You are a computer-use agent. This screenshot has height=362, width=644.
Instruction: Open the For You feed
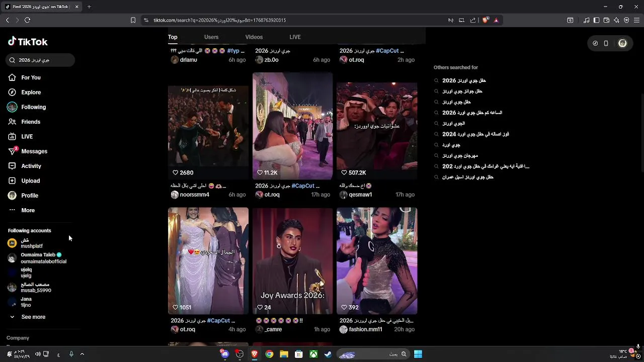click(x=31, y=77)
